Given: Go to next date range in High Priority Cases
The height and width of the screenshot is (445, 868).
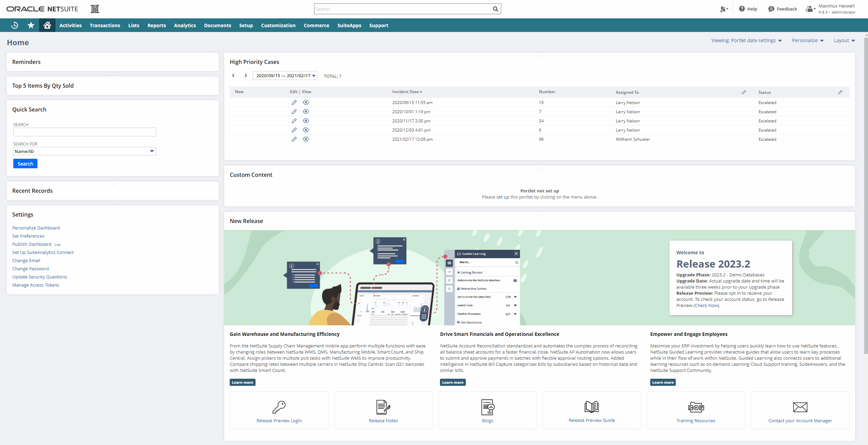Looking at the screenshot, I should tap(246, 75).
